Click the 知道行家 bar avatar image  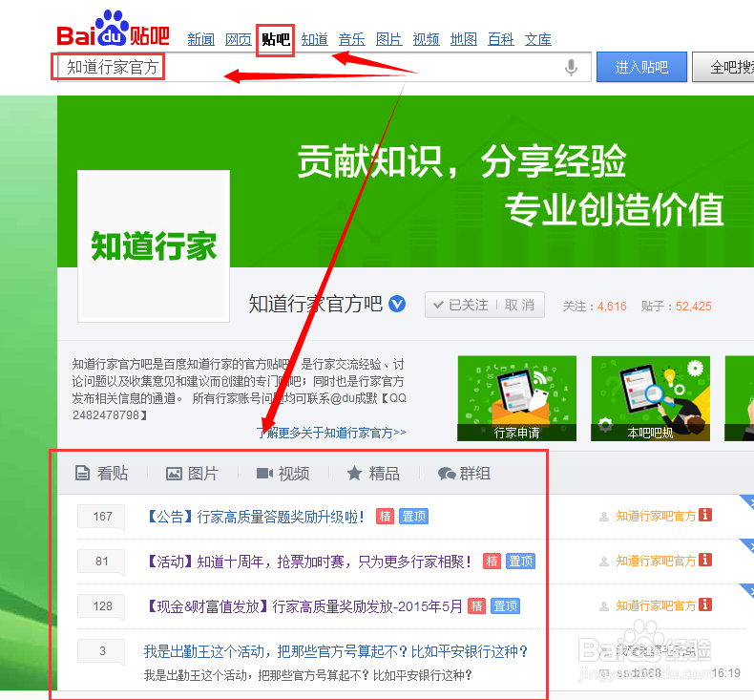tap(154, 245)
